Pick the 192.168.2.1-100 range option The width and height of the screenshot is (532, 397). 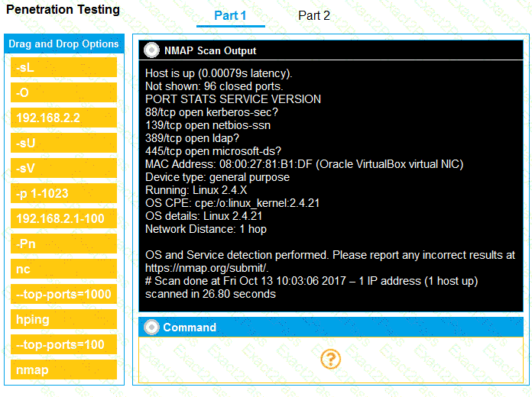click(x=64, y=219)
